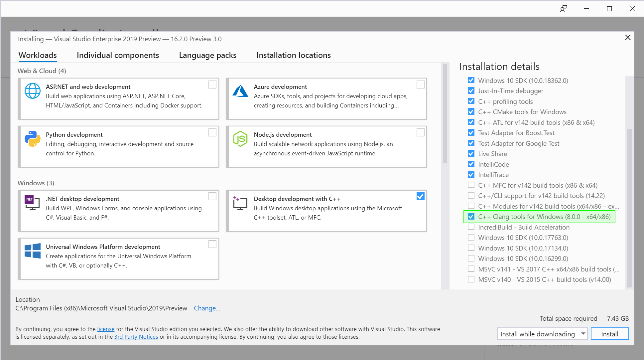
Task: Click the Azure development logo icon
Action: pyautogui.click(x=240, y=91)
